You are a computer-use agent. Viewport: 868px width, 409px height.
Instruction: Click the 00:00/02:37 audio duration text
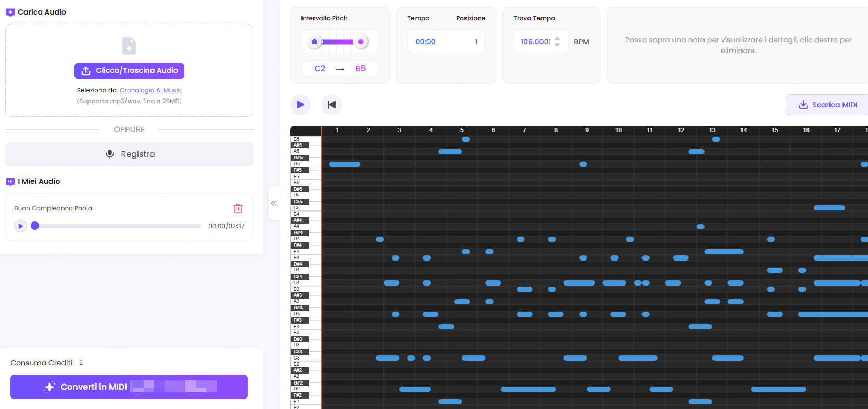[227, 226]
